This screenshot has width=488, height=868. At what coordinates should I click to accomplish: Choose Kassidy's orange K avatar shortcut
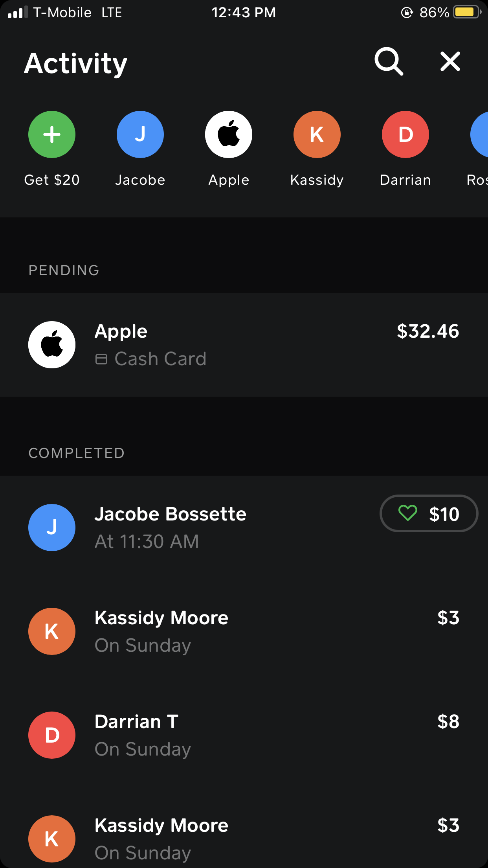(x=317, y=134)
